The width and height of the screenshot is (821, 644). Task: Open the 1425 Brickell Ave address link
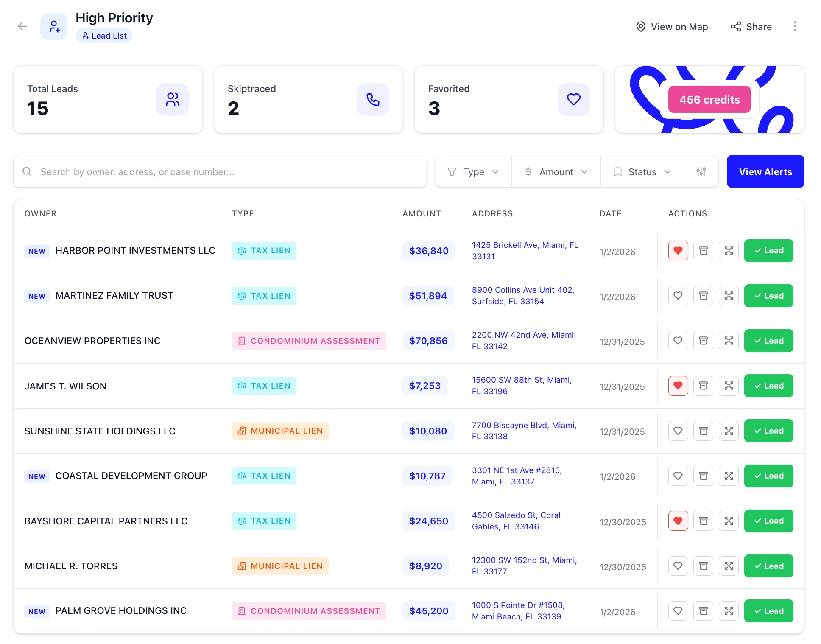[x=525, y=251]
